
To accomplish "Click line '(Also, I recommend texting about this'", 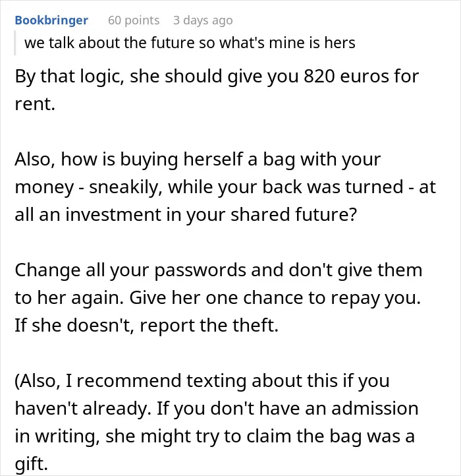I will pyautogui.click(x=202, y=380).
